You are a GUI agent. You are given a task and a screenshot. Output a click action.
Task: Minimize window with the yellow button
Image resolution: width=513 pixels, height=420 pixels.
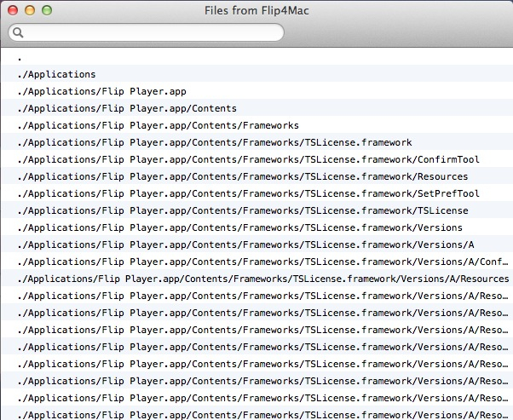point(30,10)
